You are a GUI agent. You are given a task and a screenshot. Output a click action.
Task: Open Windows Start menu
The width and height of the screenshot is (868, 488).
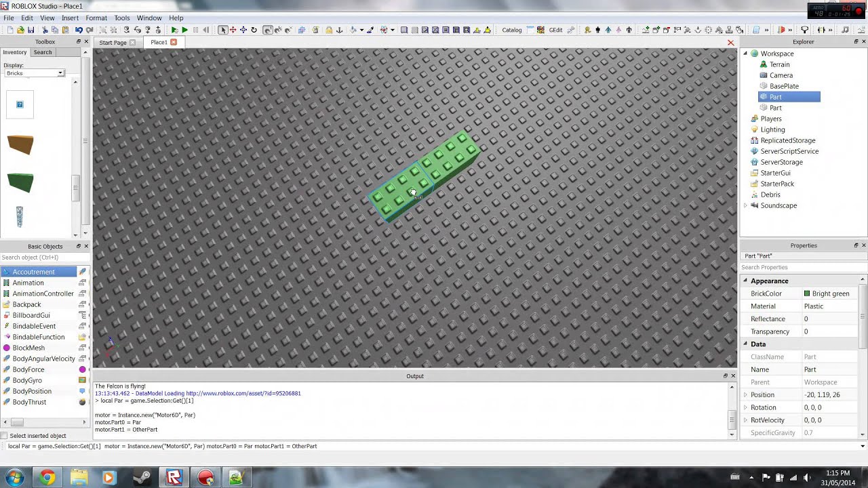point(14,478)
